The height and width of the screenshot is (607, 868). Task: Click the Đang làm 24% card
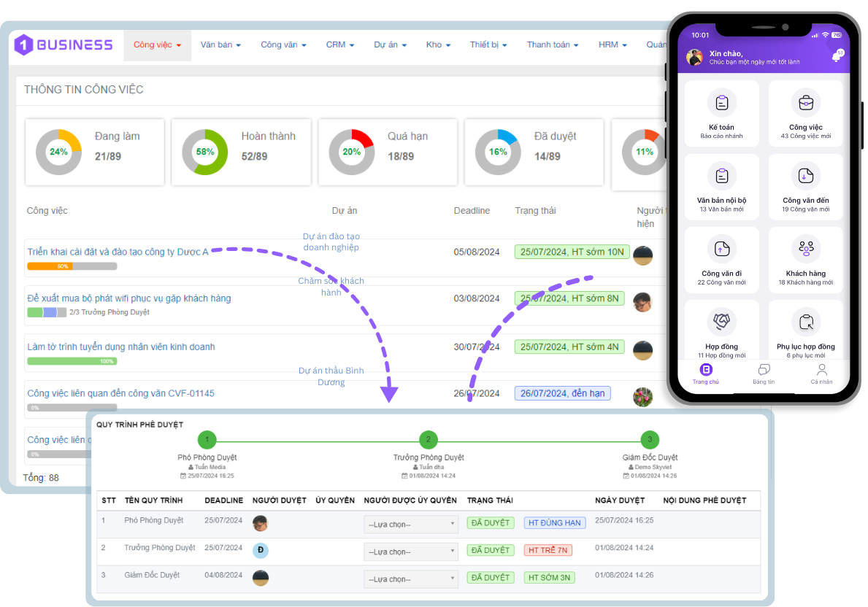[x=95, y=152]
